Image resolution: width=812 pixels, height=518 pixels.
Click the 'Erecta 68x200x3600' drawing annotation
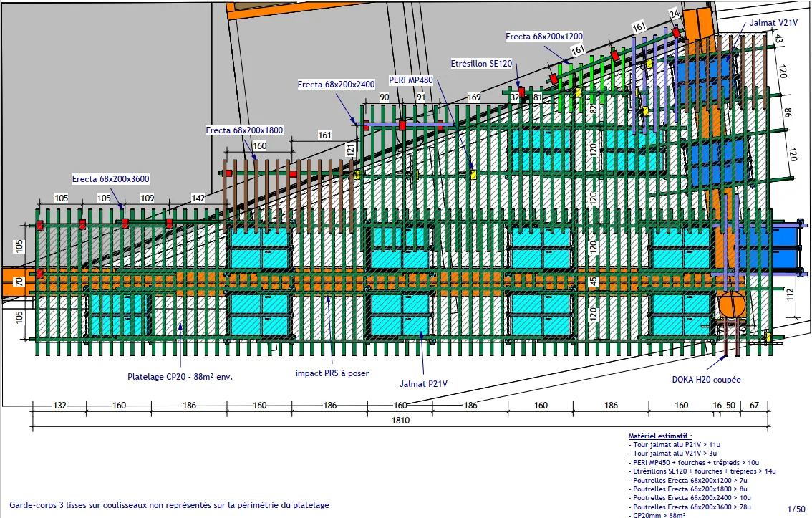(x=111, y=179)
